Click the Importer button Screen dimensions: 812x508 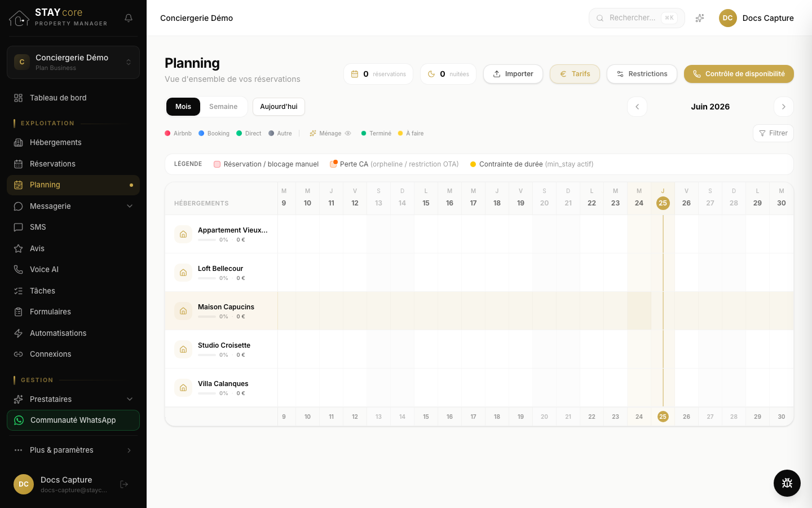point(513,74)
